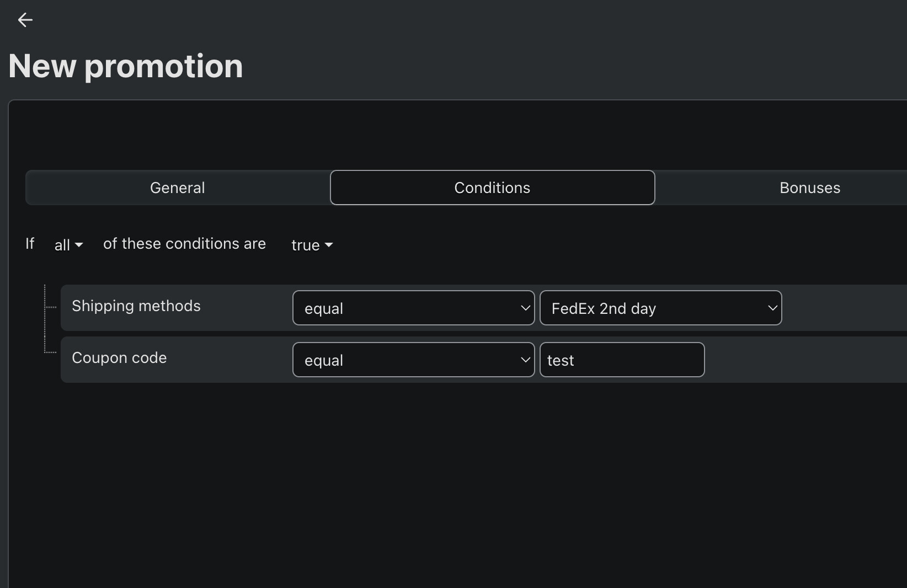Click the caret arrow beside "all"
Viewport: 907px width, 588px height.
(79, 245)
